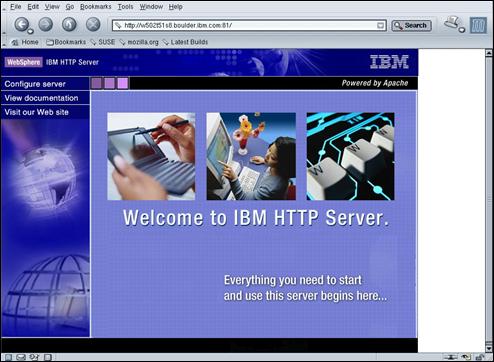Click the darkest purple square swatch
494x362 pixels.
pos(96,83)
